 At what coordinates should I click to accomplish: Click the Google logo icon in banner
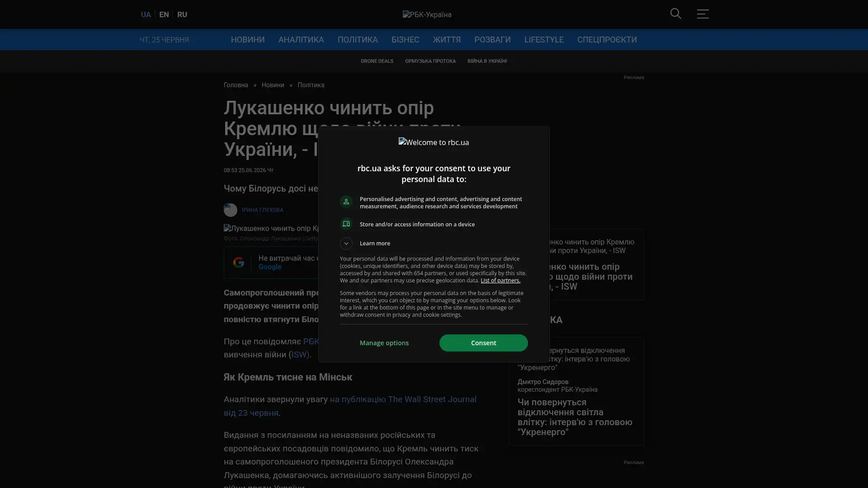238,263
